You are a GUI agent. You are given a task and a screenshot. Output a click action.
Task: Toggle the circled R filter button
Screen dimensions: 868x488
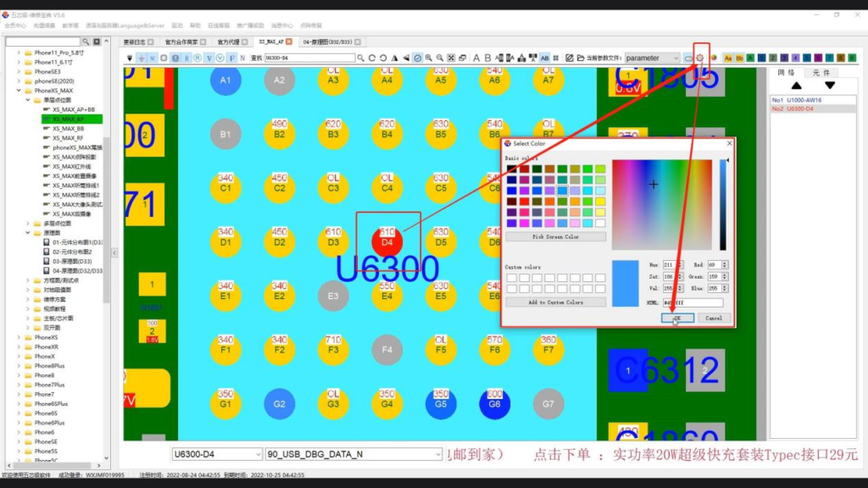[197, 58]
